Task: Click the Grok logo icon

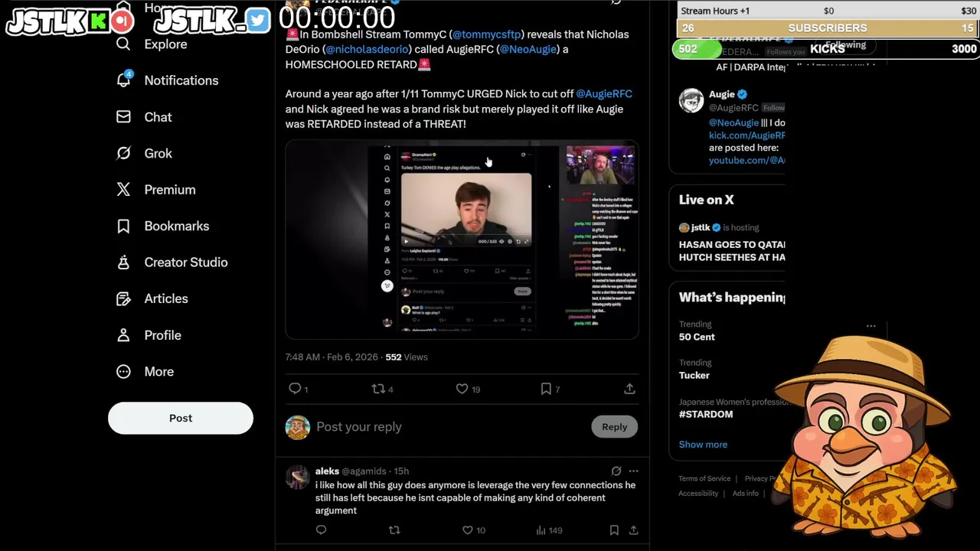Action: pos(123,153)
